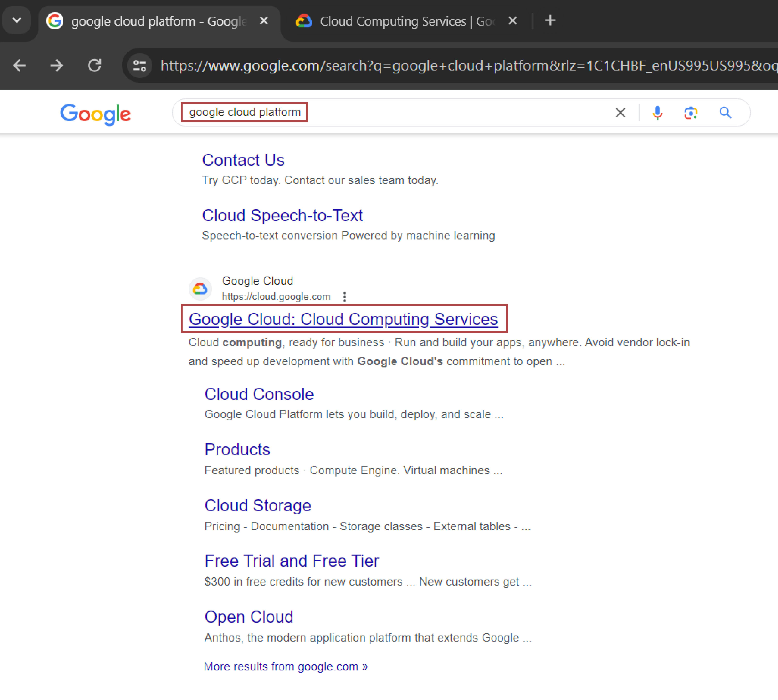This screenshot has height=700, width=778.
Task: Open Google Lens image search
Action: (x=691, y=113)
